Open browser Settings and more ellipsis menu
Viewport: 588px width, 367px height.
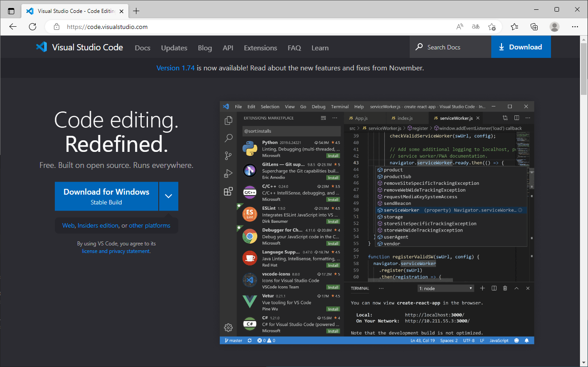pos(575,27)
